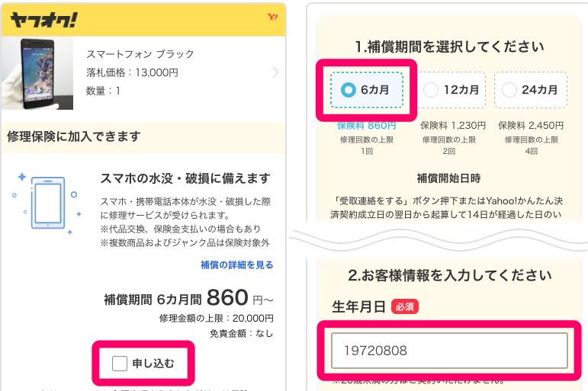Click the 落札価格 13,000円 text

[x=132, y=73]
